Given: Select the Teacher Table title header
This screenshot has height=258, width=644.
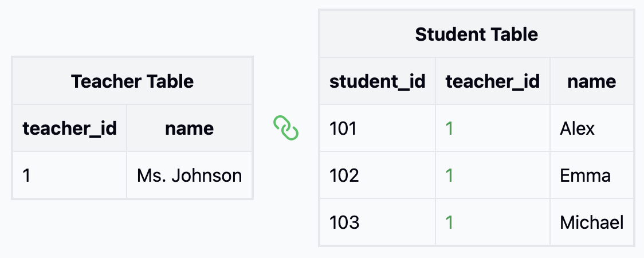Looking at the screenshot, I should point(132,81).
